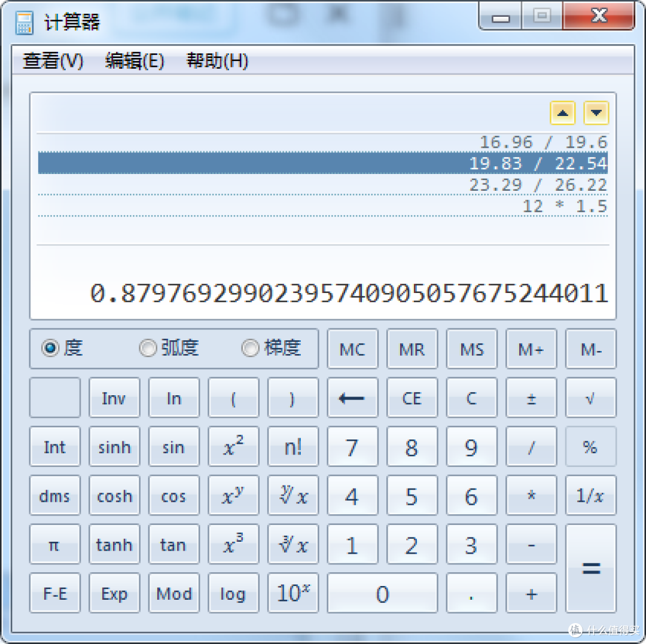The image size is (646, 644).
Task: Click the multiply * button
Action: click(x=531, y=495)
